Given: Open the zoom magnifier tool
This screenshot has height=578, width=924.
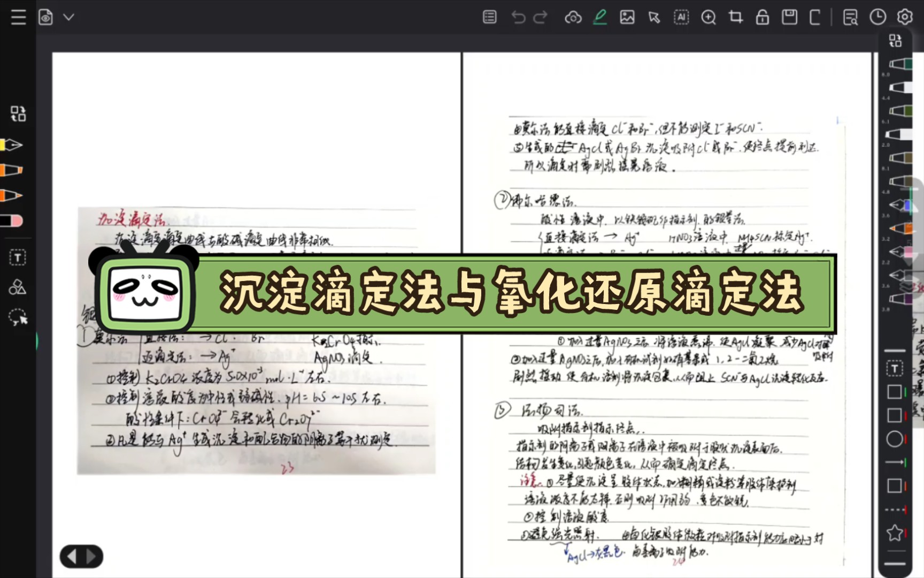Looking at the screenshot, I should click(x=709, y=18).
